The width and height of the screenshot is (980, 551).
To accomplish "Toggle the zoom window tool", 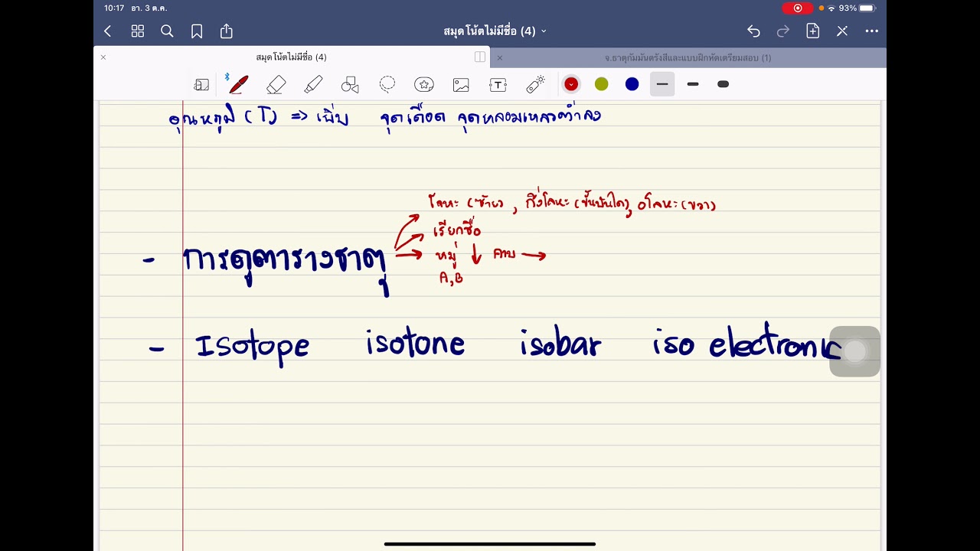I will [x=202, y=84].
